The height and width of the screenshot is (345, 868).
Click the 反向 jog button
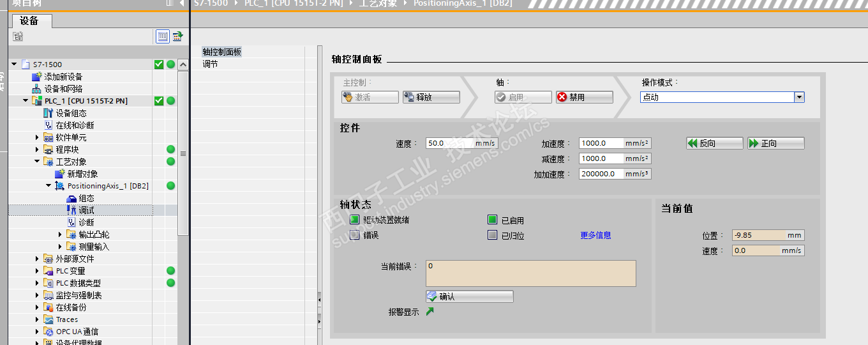pyautogui.click(x=714, y=143)
